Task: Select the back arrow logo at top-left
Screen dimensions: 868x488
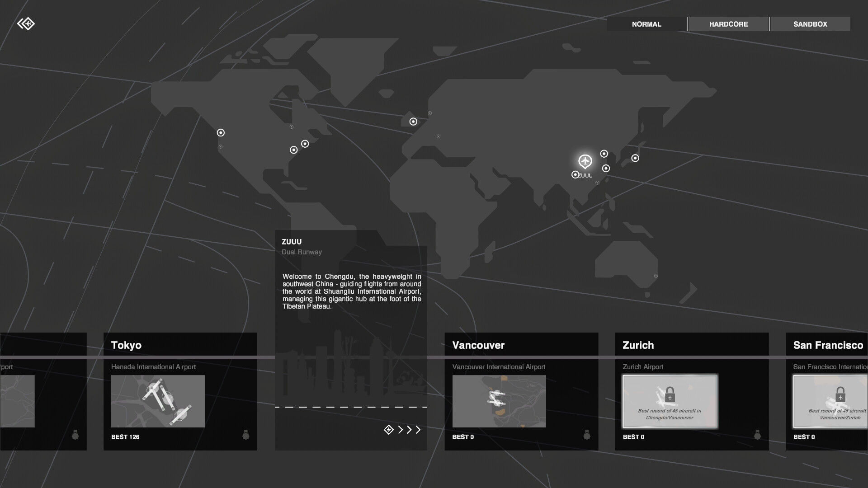Action: click(x=27, y=23)
